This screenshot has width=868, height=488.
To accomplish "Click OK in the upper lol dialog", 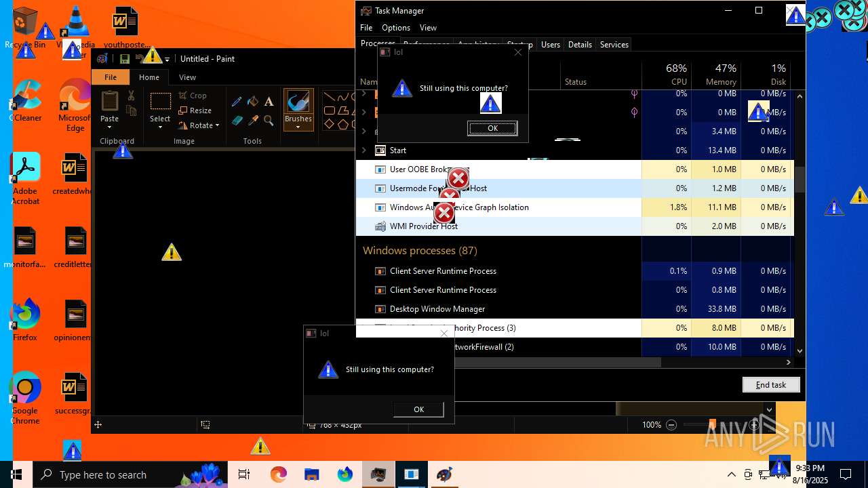I will coord(492,128).
